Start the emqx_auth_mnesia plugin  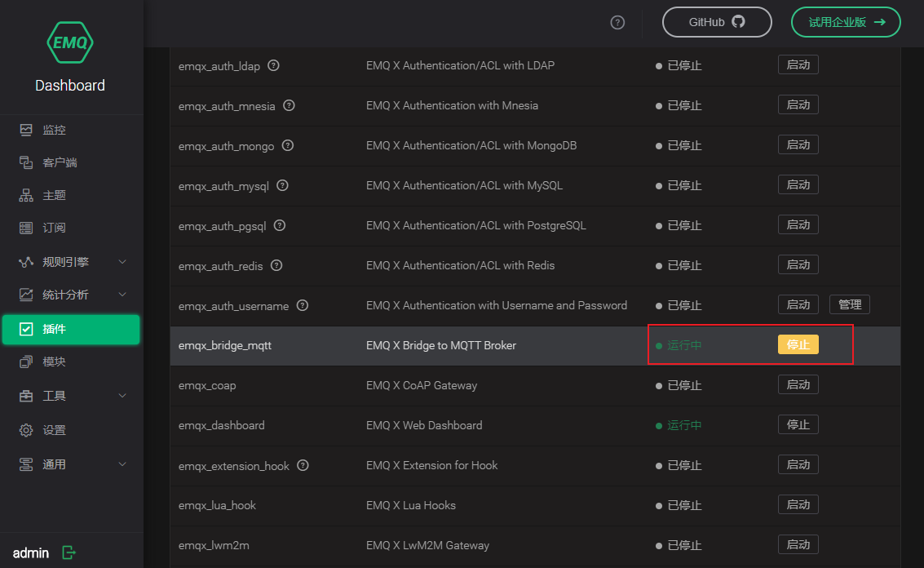pyautogui.click(x=798, y=105)
